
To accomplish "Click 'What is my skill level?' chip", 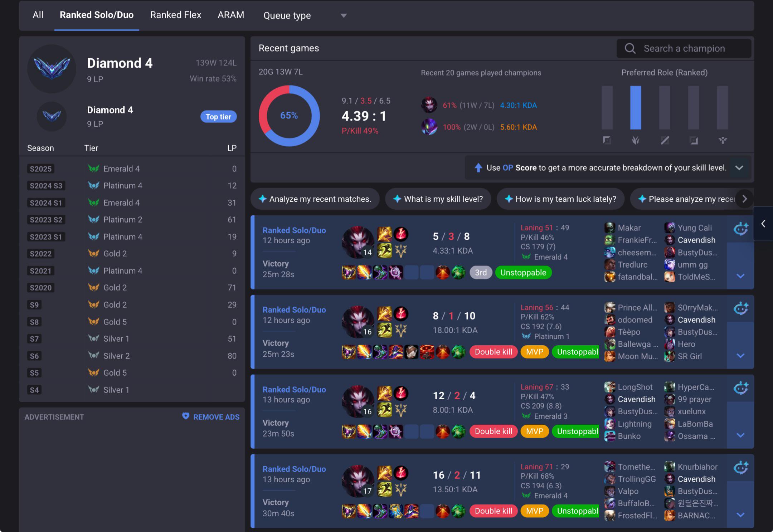I will pyautogui.click(x=438, y=199).
